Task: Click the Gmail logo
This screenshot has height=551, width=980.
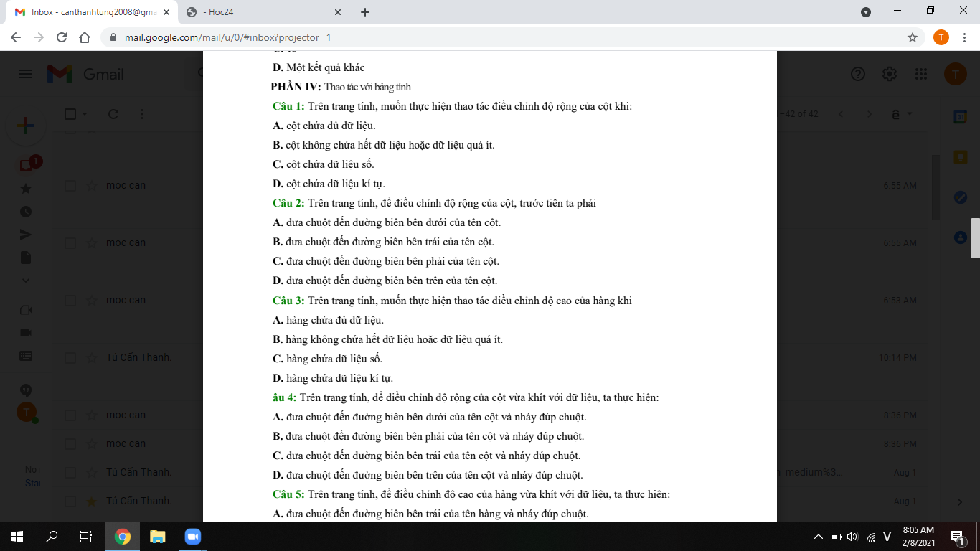Action: tap(86, 75)
